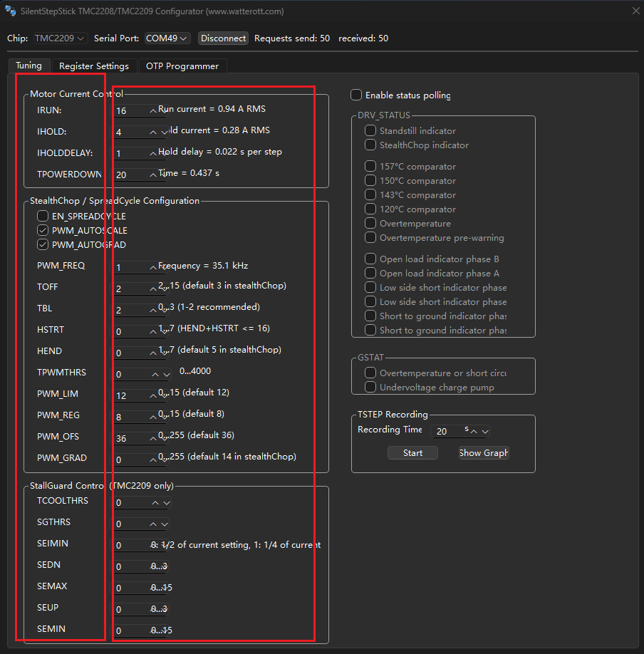Open the OTP Programmer tab
Screen dimensions: 644x654
pos(182,66)
